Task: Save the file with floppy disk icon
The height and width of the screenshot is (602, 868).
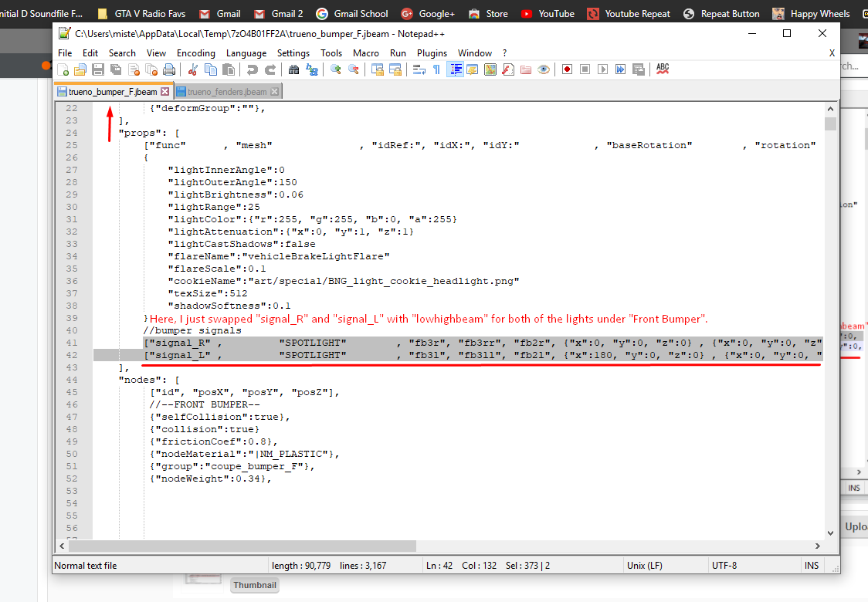Action: click(x=98, y=69)
